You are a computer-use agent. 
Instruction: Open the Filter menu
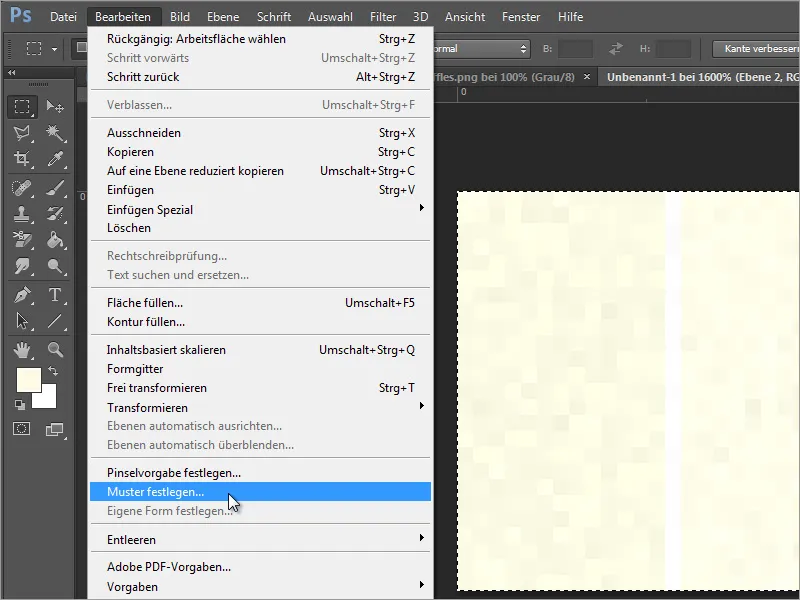[x=383, y=17]
